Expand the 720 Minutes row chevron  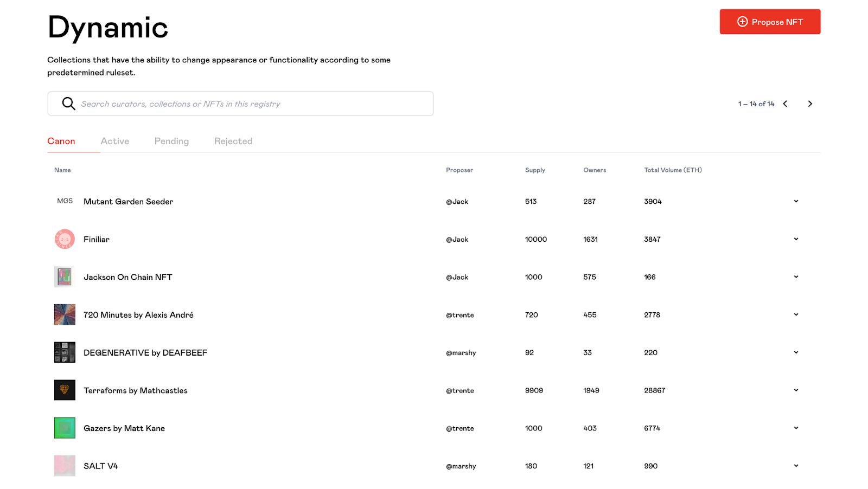(x=796, y=314)
